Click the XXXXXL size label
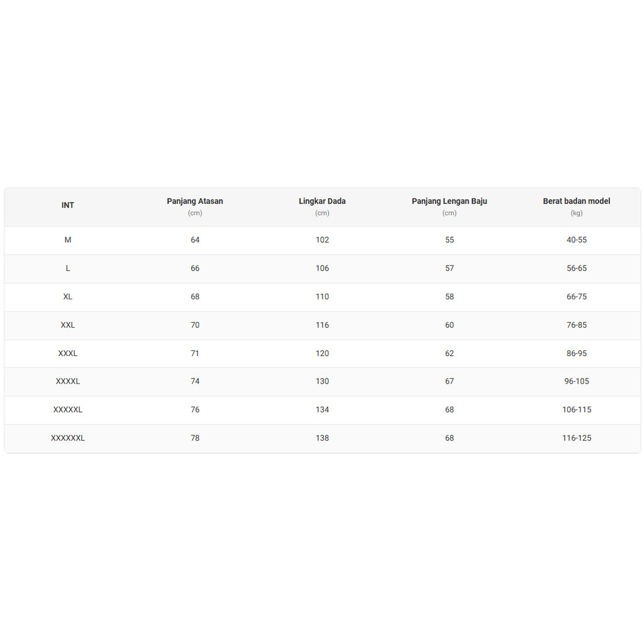 pos(68,410)
